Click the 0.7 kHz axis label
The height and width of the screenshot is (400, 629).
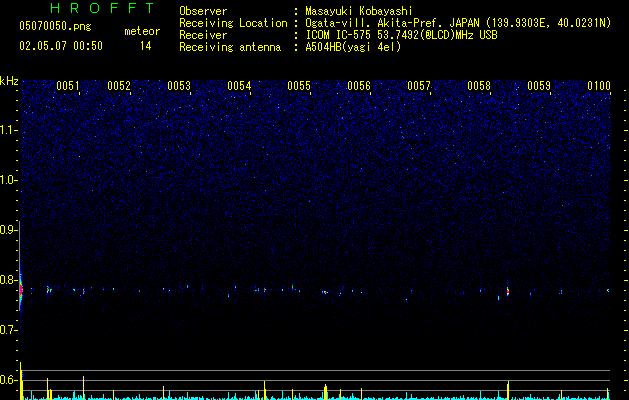pos(8,330)
